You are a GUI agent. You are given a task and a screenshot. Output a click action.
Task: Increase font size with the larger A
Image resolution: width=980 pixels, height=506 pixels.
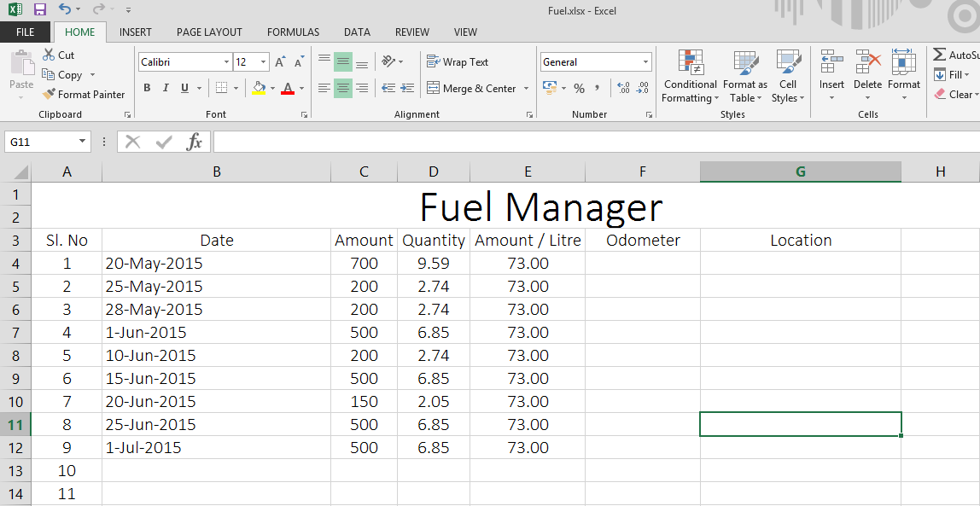click(x=280, y=61)
